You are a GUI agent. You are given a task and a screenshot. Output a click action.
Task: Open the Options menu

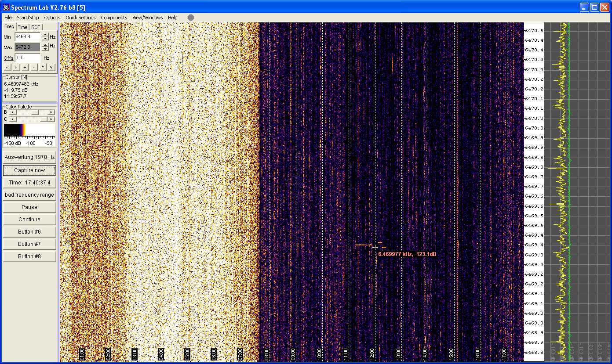(x=52, y=18)
